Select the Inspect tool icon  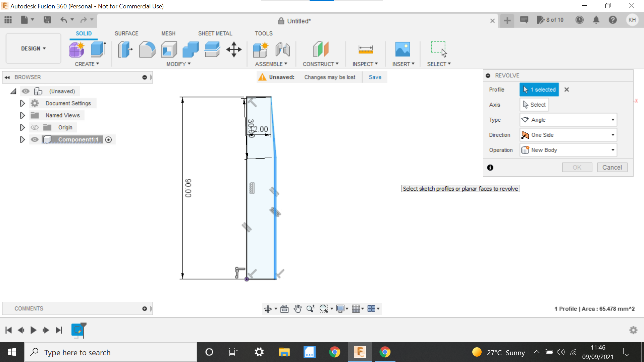(x=365, y=49)
